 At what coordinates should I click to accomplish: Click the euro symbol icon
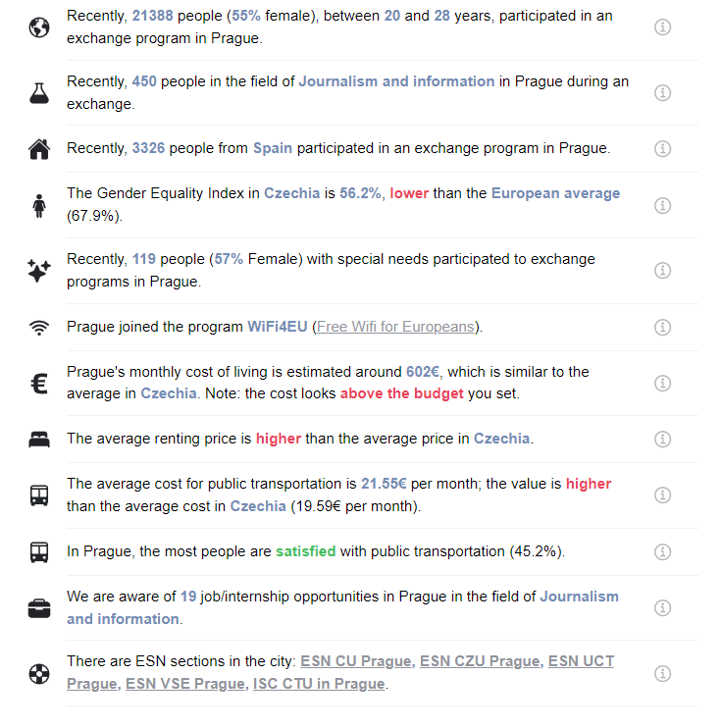39,384
